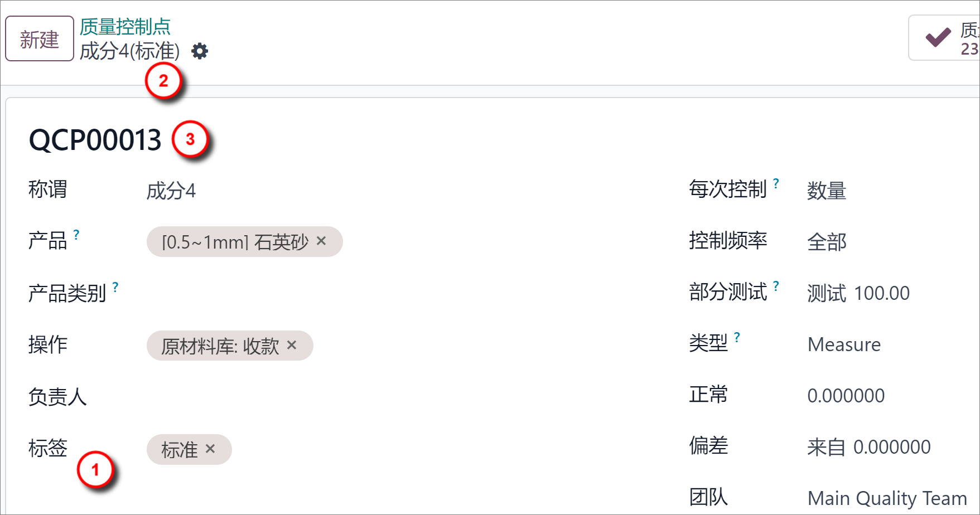Click the help icon next to 每次控制
Viewport: 980px width, 515px height.
[x=775, y=183]
